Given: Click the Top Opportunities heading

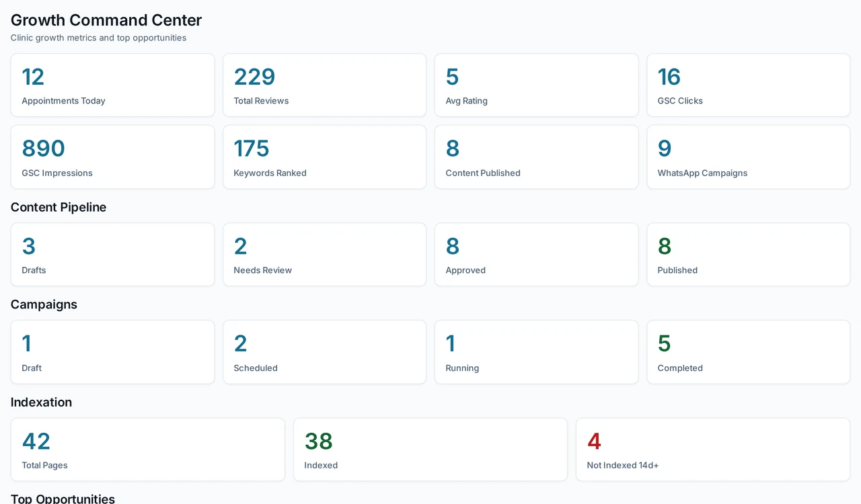Looking at the screenshot, I should pyautogui.click(x=63, y=498).
